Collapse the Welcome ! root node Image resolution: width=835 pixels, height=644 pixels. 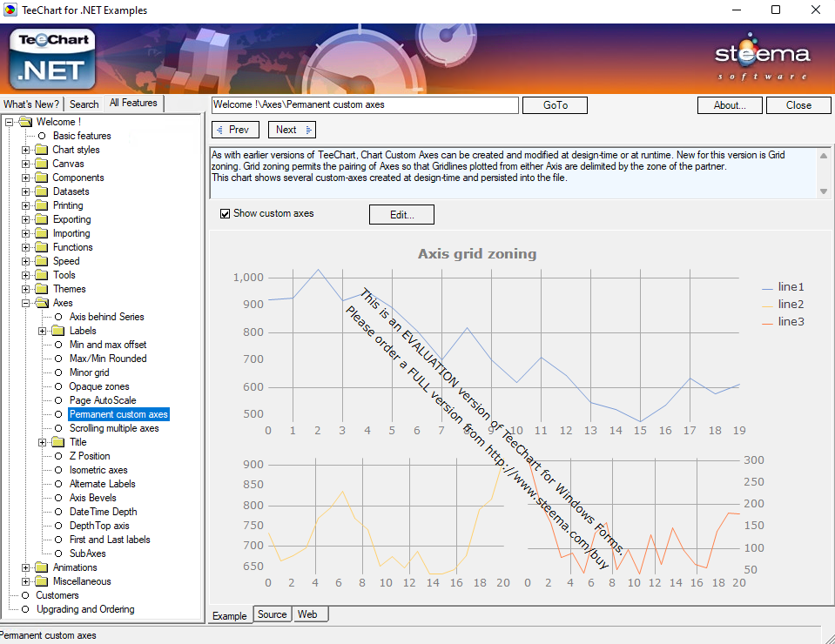coord(9,122)
